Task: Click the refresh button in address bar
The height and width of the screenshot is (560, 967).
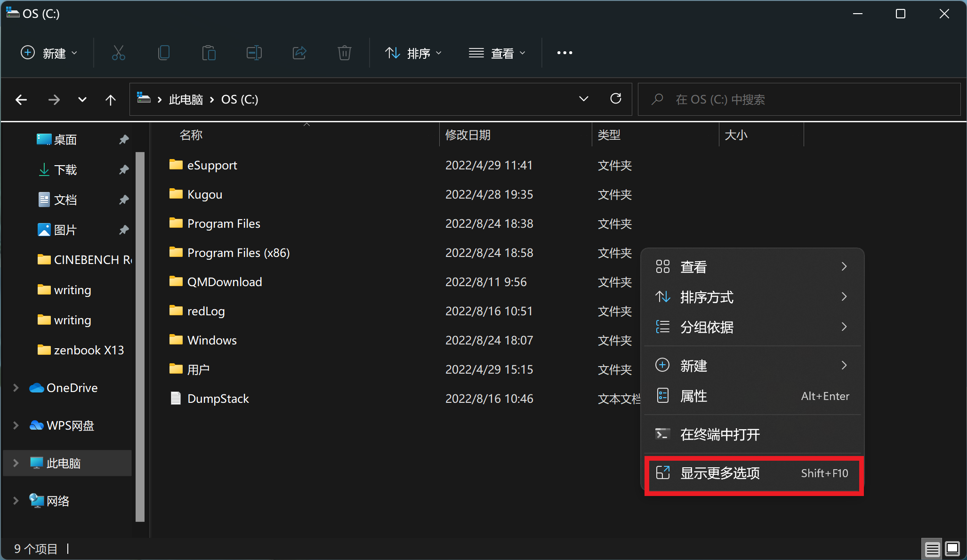Action: (x=615, y=99)
